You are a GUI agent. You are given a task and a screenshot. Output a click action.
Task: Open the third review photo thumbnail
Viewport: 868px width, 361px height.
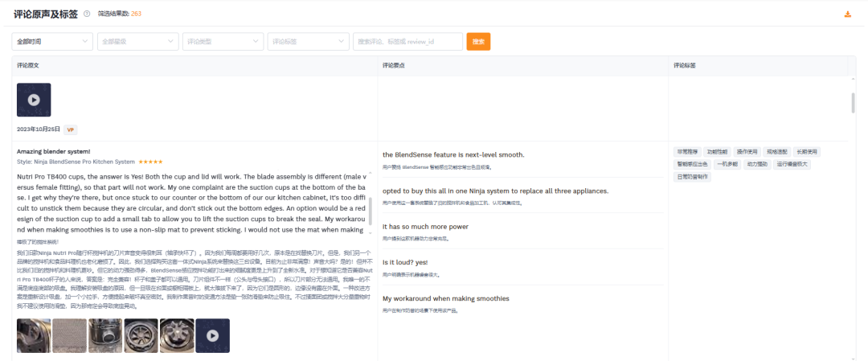(105, 335)
